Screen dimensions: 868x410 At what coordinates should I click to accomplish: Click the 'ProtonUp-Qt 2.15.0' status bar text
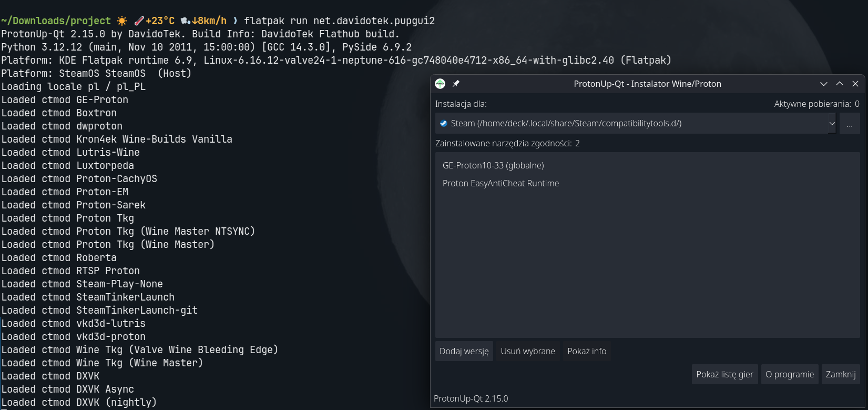(471, 398)
